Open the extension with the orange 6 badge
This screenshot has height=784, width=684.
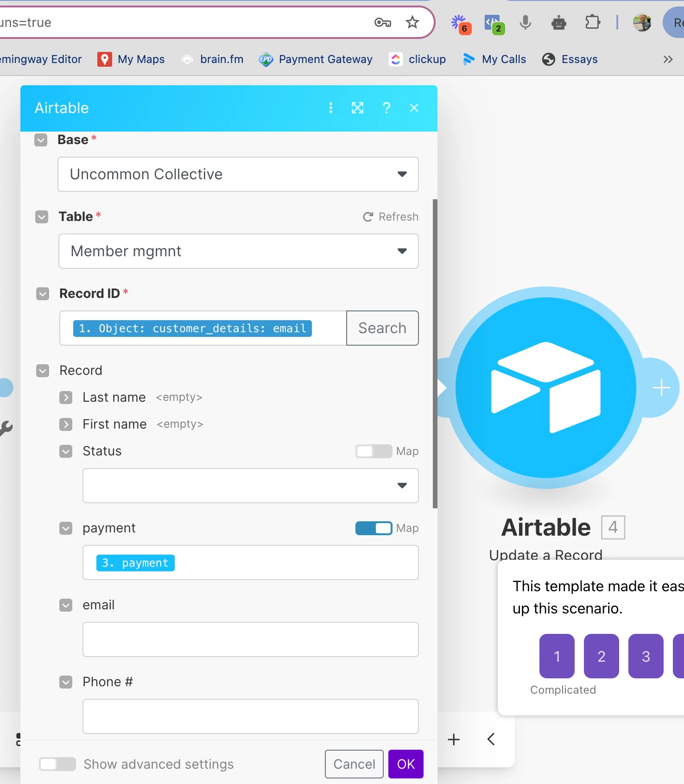click(461, 24)
